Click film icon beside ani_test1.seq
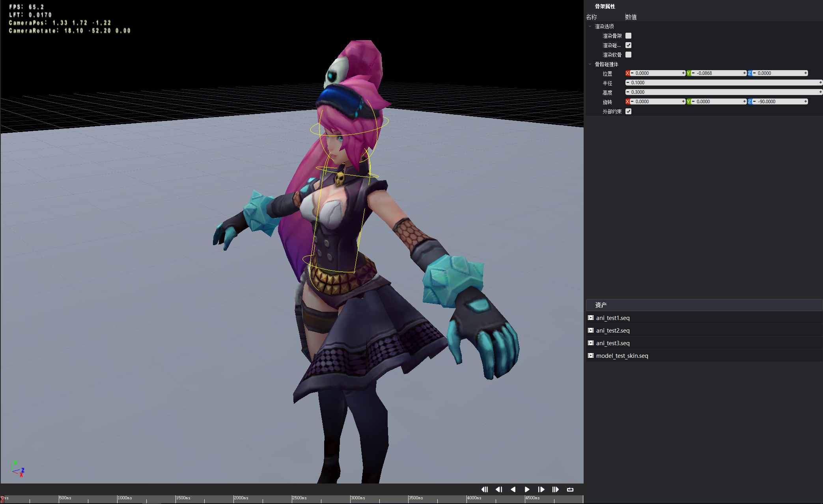This screenshot has width=823, height=504. pyautogui.click(x=591, y=318)
